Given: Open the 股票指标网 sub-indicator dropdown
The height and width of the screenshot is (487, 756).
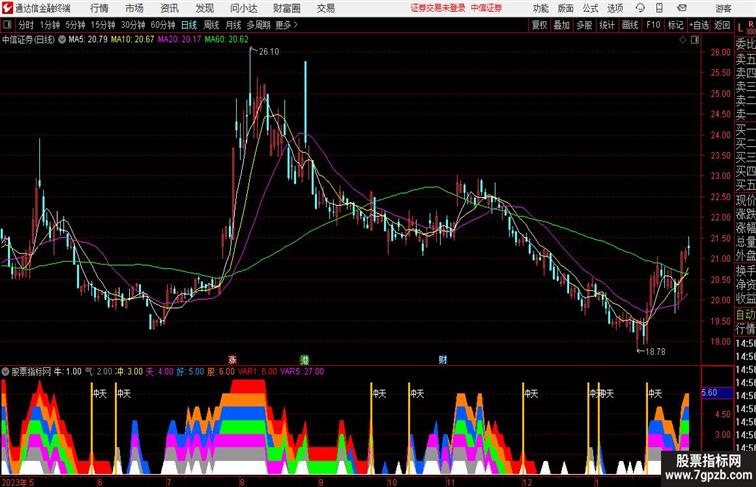Looking at the screenshot, I should (x=5, y=372).
